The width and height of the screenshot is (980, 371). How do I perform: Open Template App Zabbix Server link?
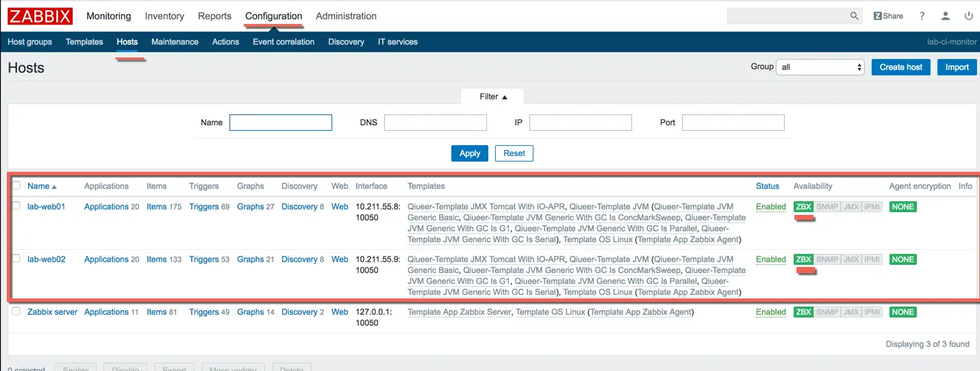(460, 312)
